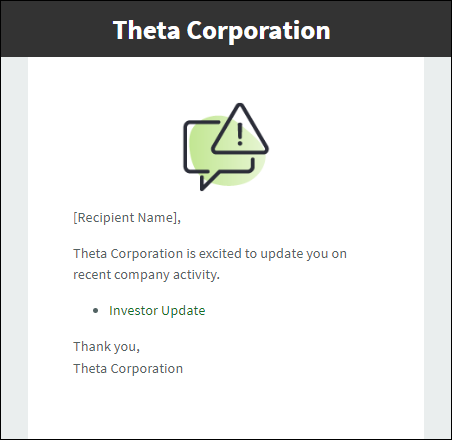Click the Theta Corporation signature text
The image size is (452, 440).
pos(128,369)
